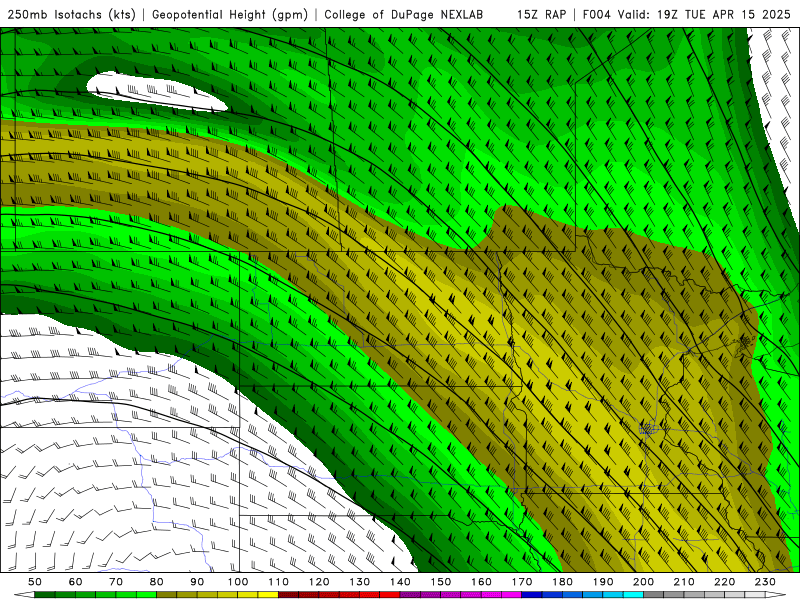The image size is (800, 600).
Task: Click the 180 label on the color scale
Action: tap(562, 582)
